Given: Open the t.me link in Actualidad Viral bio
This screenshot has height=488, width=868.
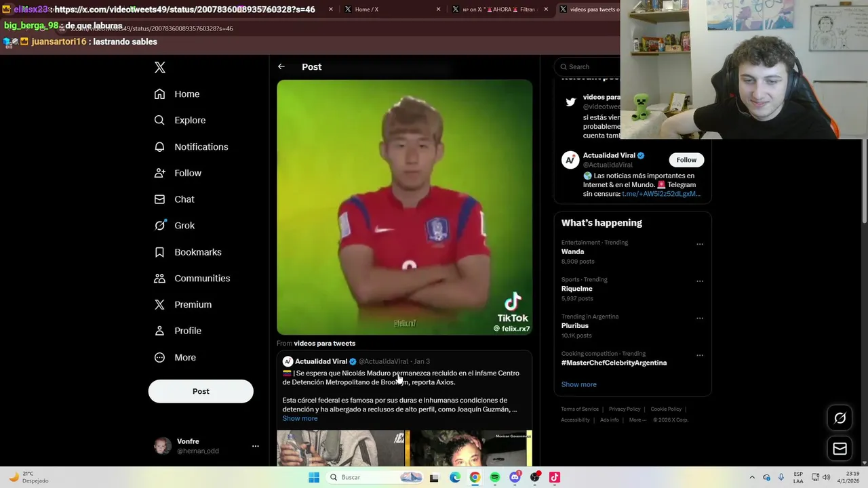Looking at the screenshot, I should [661, 194].
